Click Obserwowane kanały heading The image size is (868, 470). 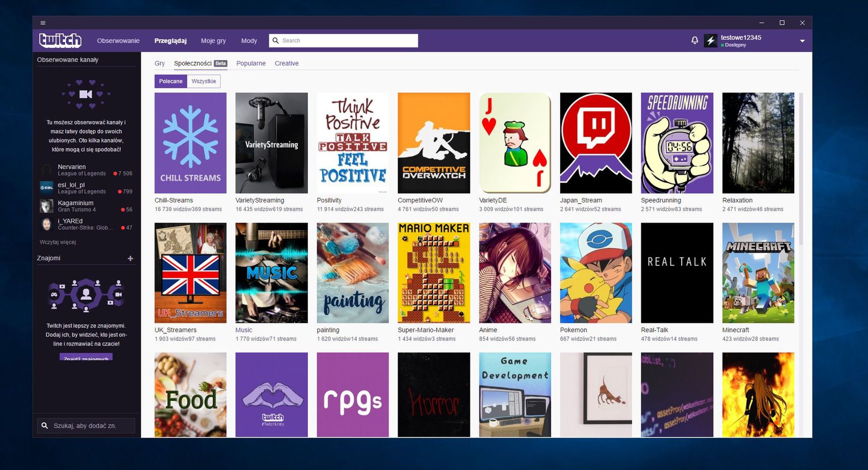click(x=68, y=60)
